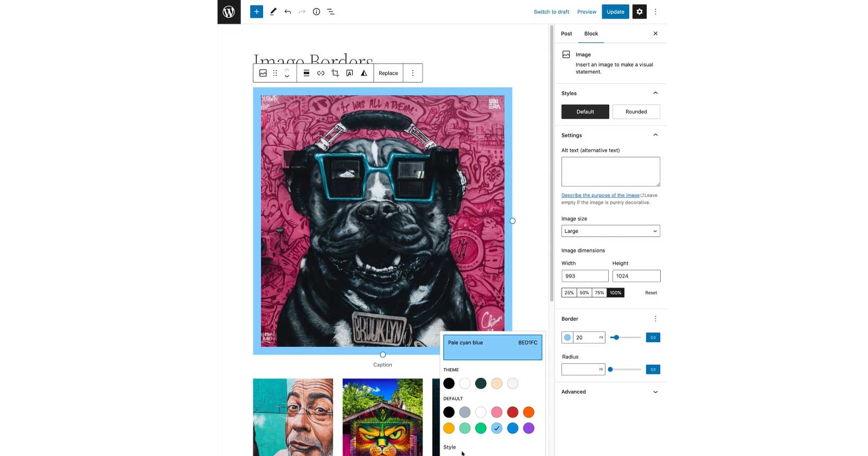Click the Switch to draft link

pos(551,12)
